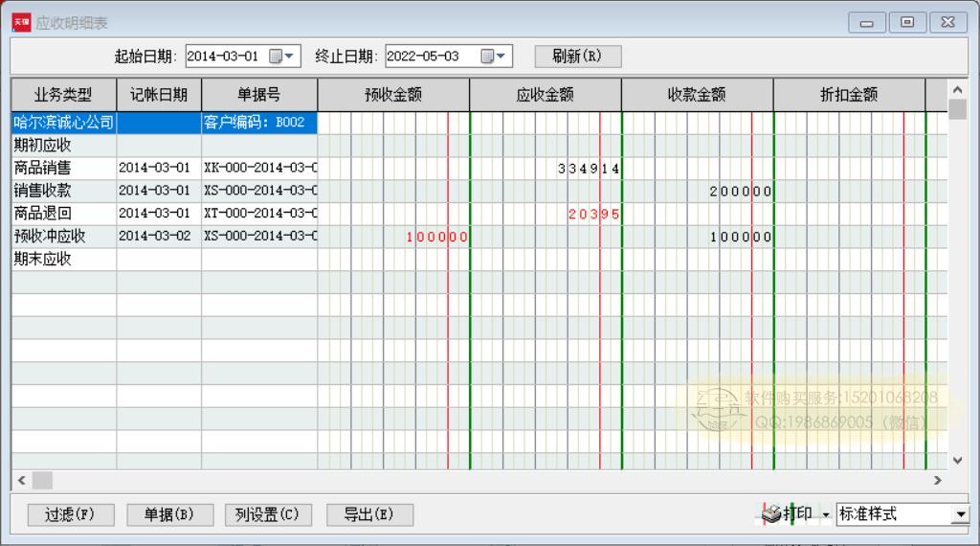The height and width of the screenshot is (546, 980).
Task: Open the 标准样式 style dropdown
Action: pyautogui.click(x=960, y=515)
